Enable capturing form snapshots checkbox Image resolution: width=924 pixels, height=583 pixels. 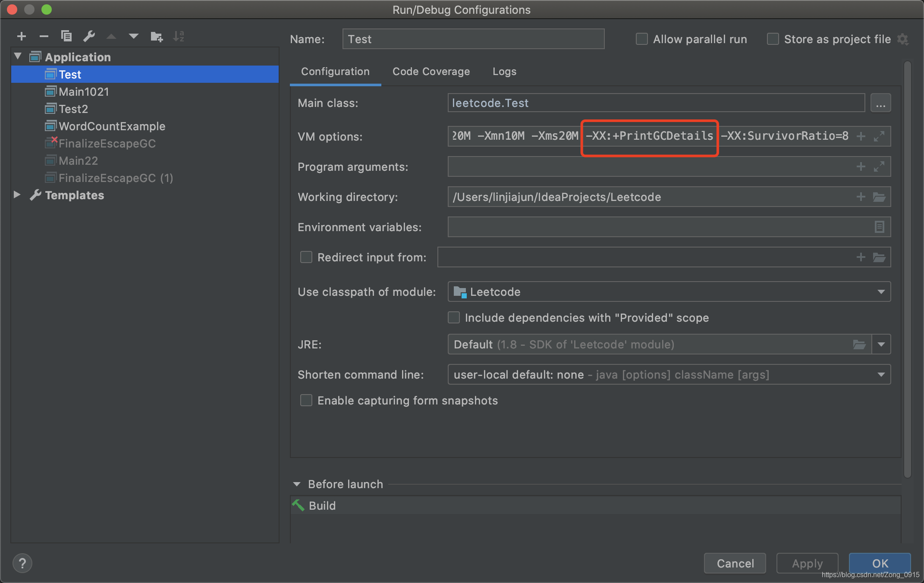306,400
